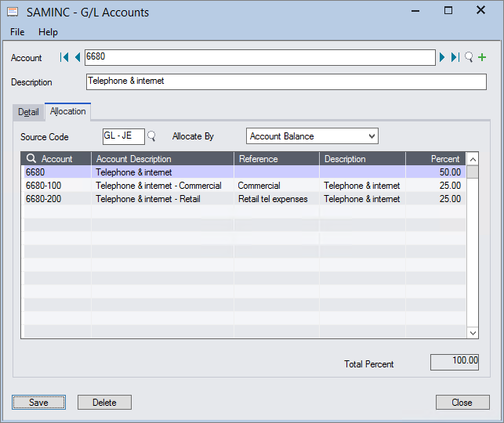Close window with the X button
The height and width of the screenshot is (423, 504).
(480, 10)
